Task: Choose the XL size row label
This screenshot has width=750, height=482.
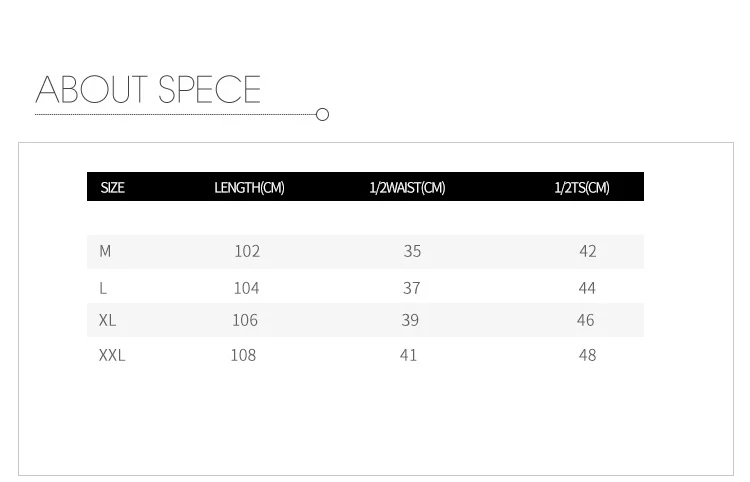Action: click(107, 321)
